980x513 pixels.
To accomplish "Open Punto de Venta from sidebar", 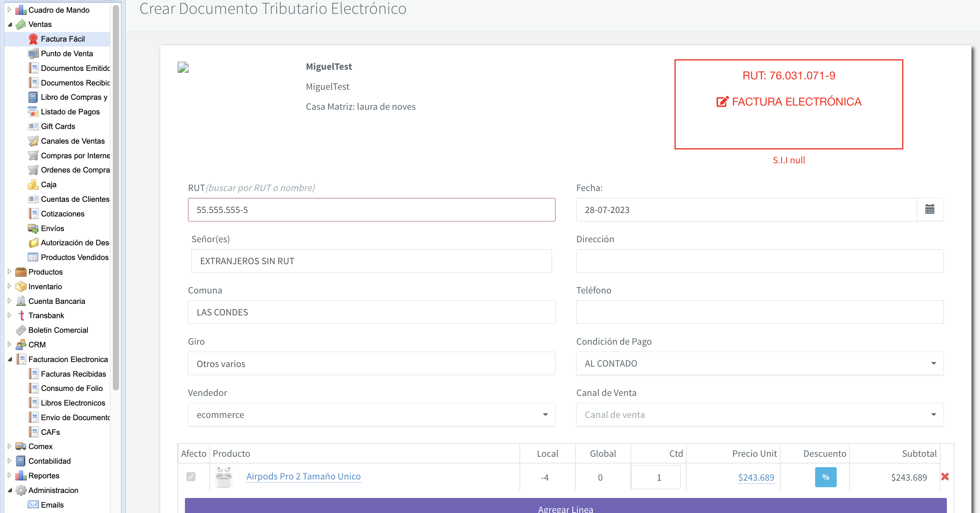I will point(67,54).
